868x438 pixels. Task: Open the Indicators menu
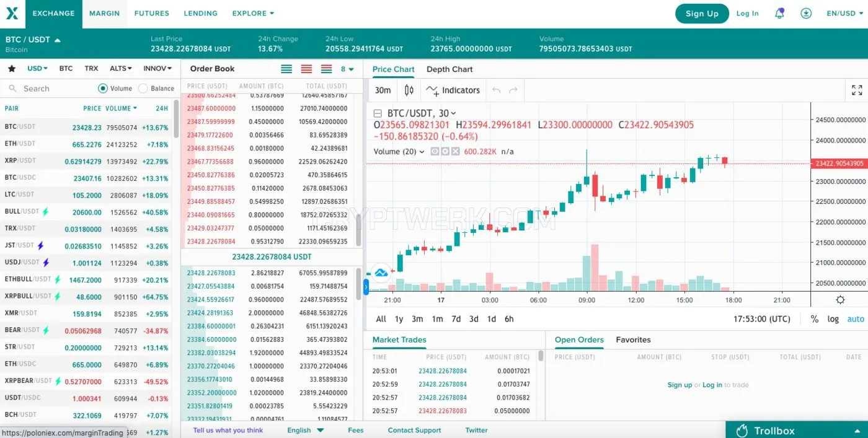[453, 90]
